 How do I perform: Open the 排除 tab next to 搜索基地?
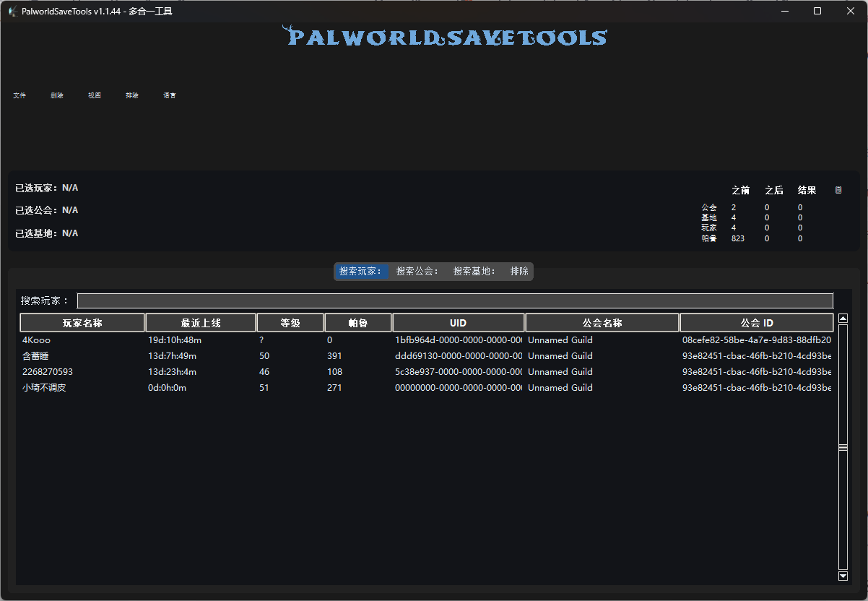519,272
